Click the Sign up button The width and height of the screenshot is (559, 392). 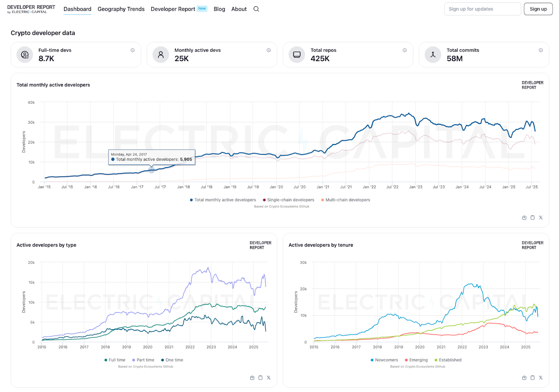pos(538,9)
